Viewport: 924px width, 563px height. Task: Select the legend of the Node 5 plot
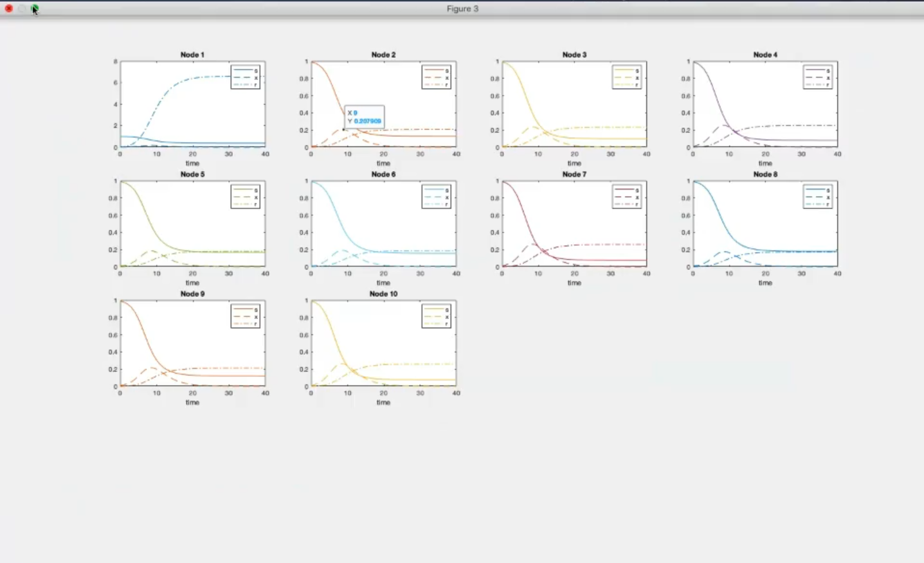[245, 197]
